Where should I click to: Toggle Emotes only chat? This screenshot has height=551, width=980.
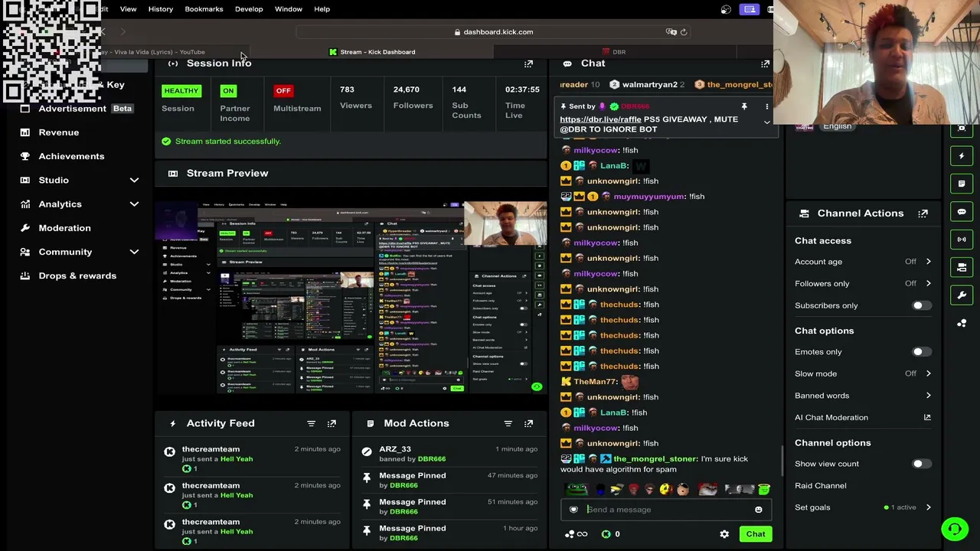point(921,352)
